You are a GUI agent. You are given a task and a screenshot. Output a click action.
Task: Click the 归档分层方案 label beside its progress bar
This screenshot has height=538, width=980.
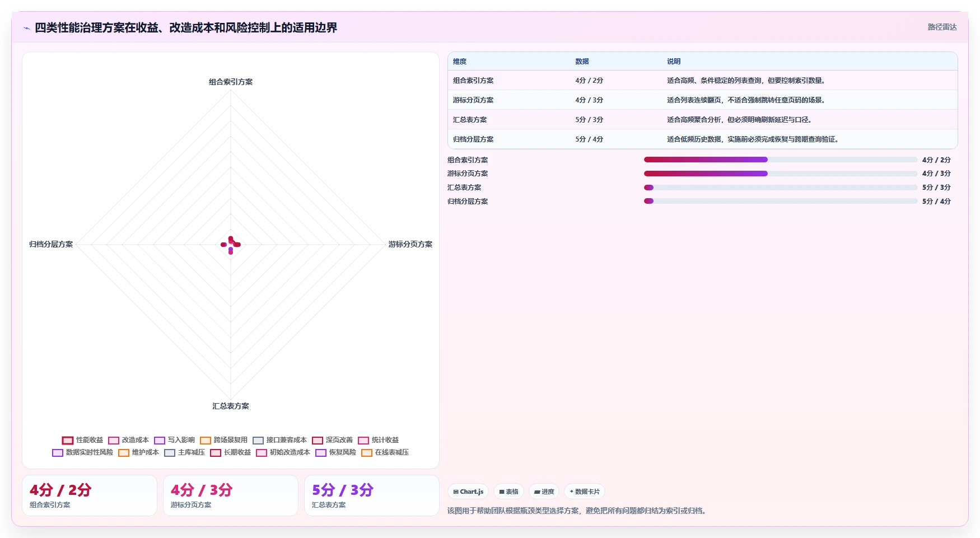[x=468, y=202]
